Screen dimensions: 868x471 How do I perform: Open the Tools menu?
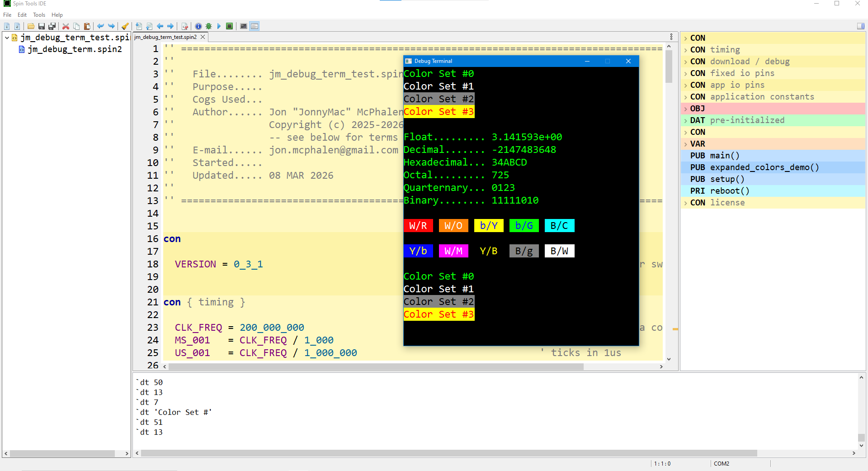[39, 15]
